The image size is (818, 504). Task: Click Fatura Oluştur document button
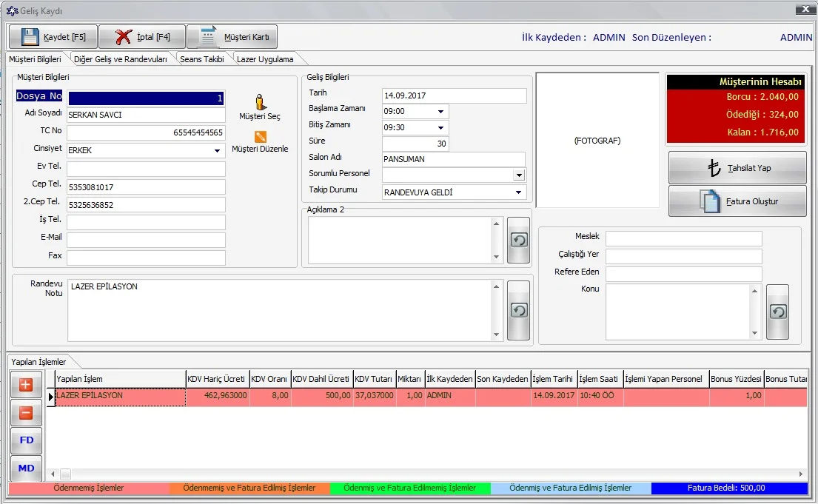(737, 201)
